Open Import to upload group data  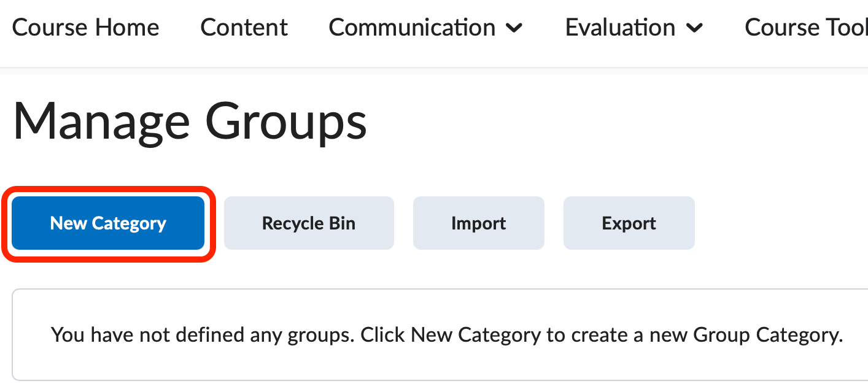point(478,223)
